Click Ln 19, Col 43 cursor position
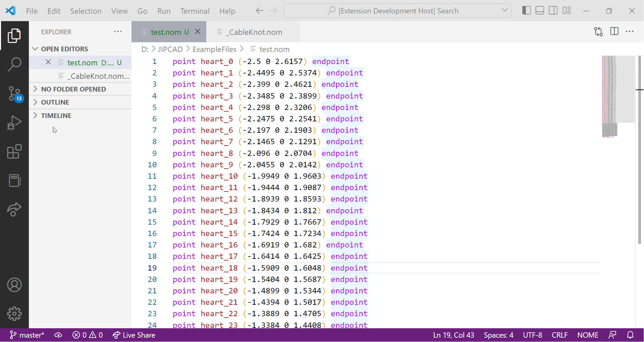This screenshot has width=644, height=342. pos(453,335)
